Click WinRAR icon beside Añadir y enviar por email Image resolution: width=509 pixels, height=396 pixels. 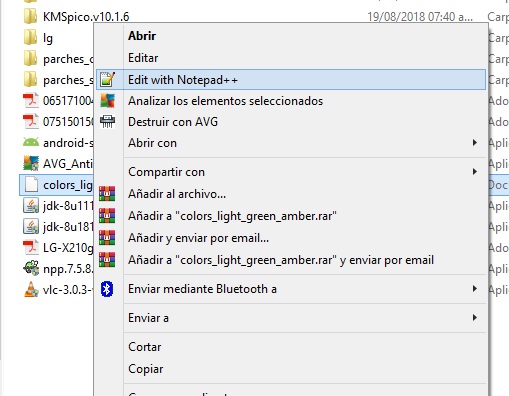[107, 238]
